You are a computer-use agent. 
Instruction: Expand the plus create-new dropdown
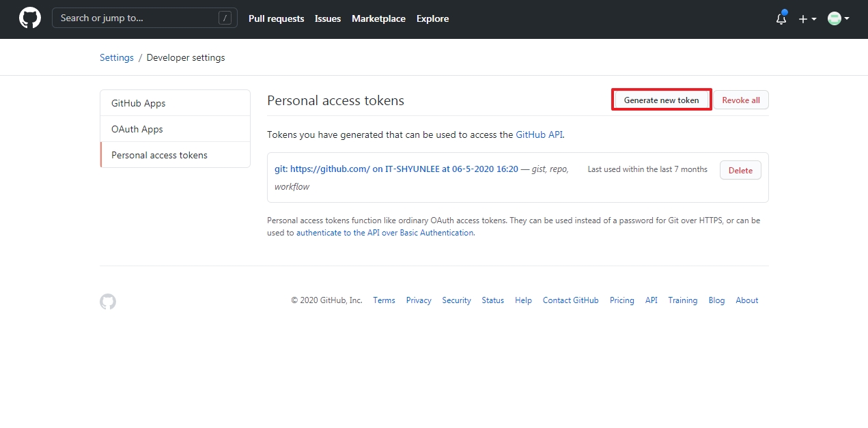pos(808,19)
